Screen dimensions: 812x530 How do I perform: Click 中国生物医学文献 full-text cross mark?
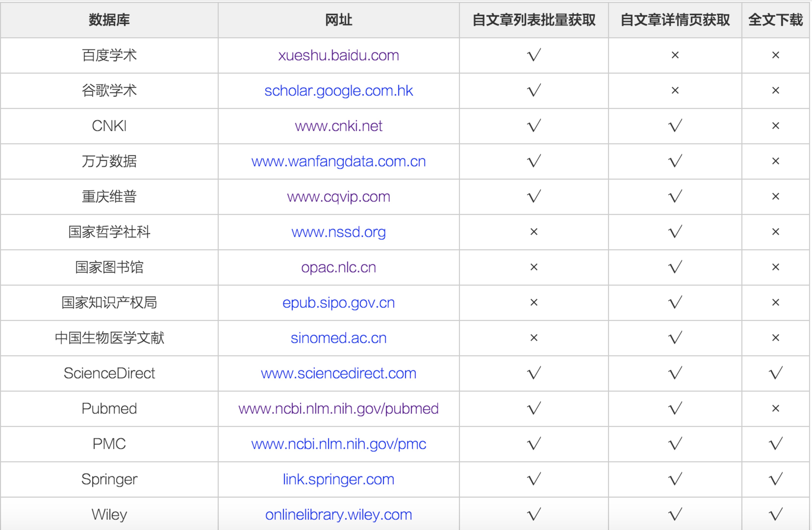coord(775,338)
